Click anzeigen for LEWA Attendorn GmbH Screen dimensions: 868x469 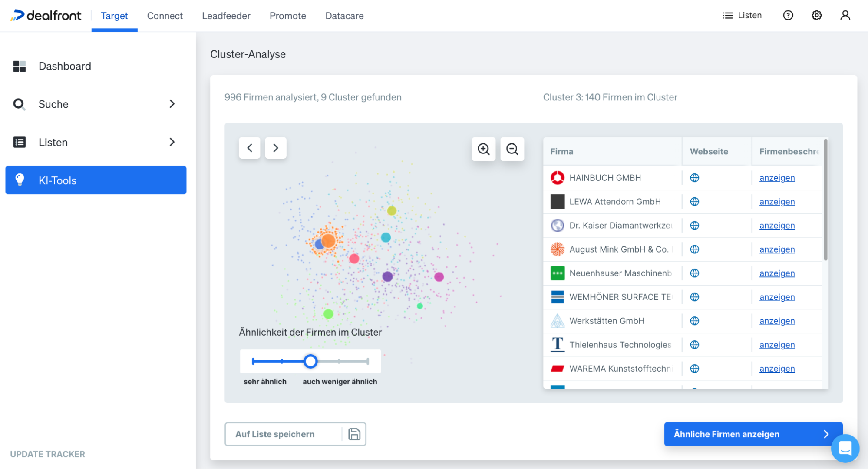tap(777, 201)
